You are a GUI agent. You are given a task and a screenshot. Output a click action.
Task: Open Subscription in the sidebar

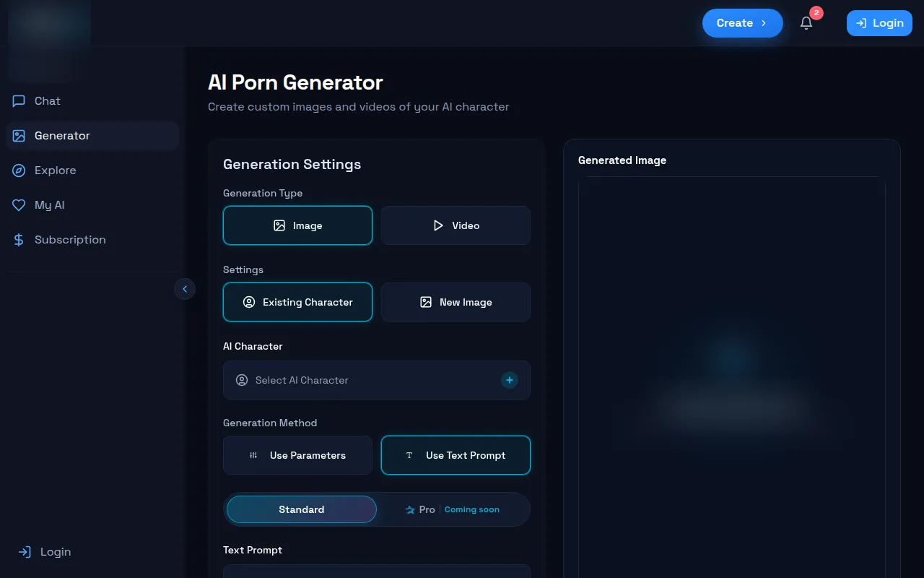92,240
